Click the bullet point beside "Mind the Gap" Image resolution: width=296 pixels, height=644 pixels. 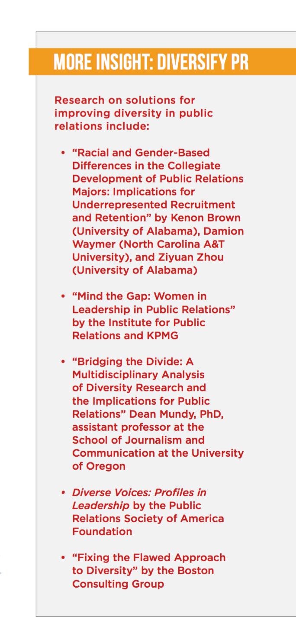[63, 296]
